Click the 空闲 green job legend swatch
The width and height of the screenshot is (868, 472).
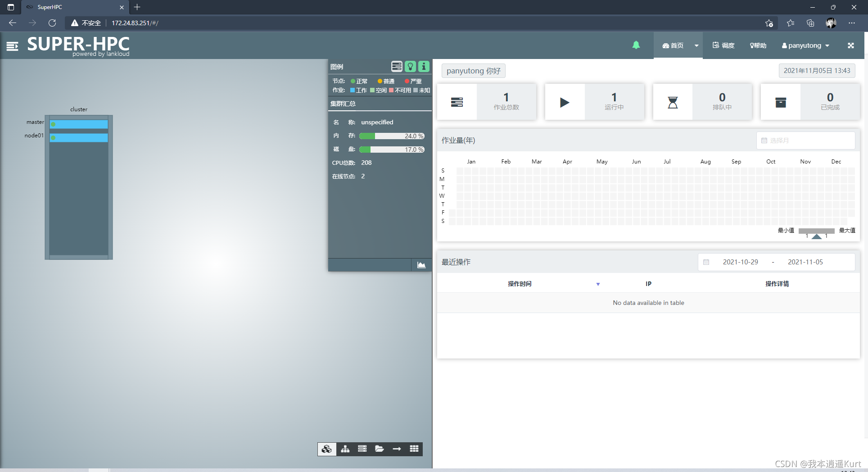click(x=372, y=91)
